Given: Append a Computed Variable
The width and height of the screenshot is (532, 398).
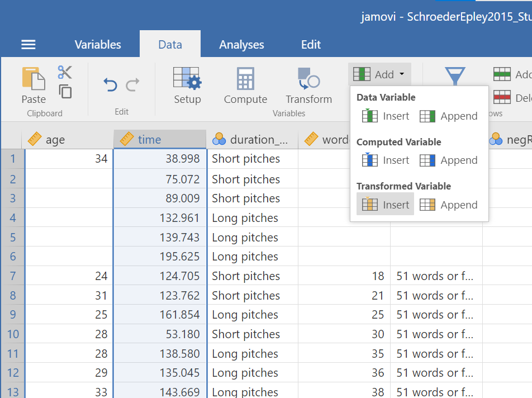Looking at the screenshot, I should 449,160.
